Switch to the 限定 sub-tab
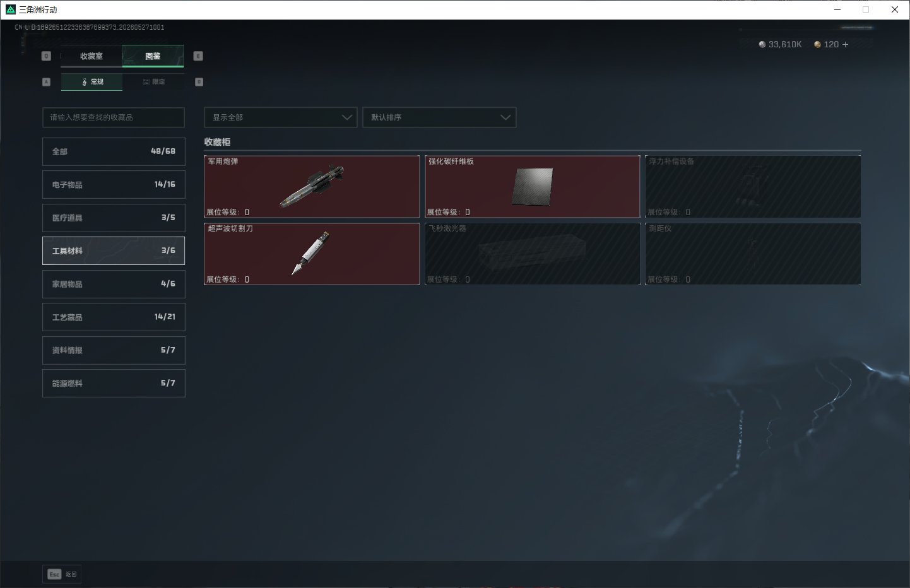910x588 pixels. (x=153, y=82)
